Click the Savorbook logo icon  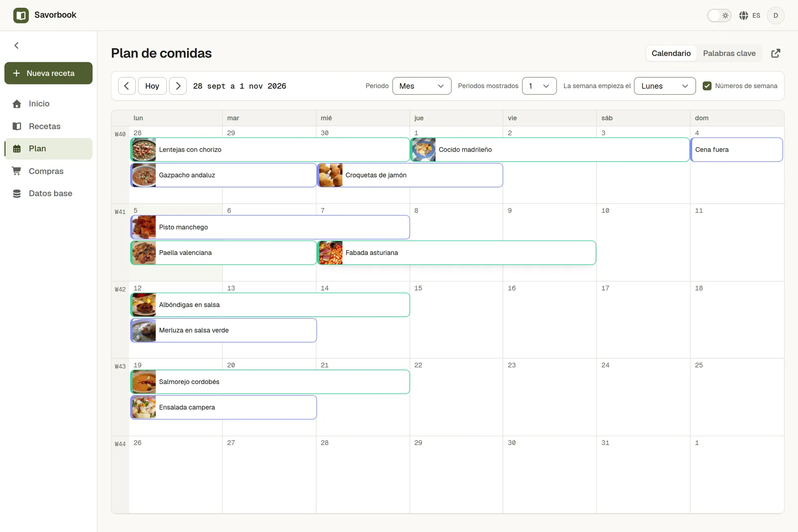(21, 15)
